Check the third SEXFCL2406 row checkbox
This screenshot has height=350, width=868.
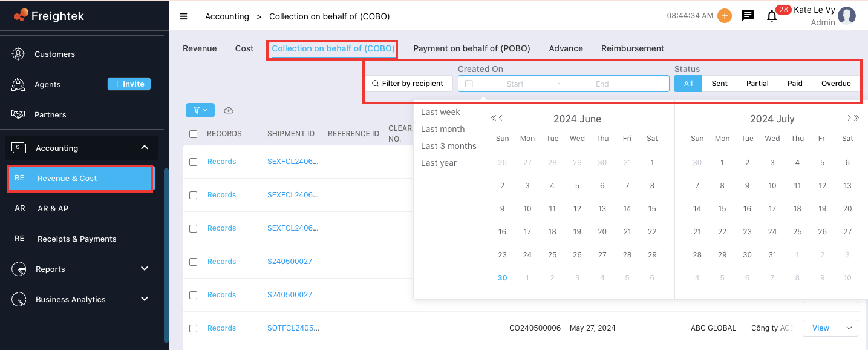[193, 228]
